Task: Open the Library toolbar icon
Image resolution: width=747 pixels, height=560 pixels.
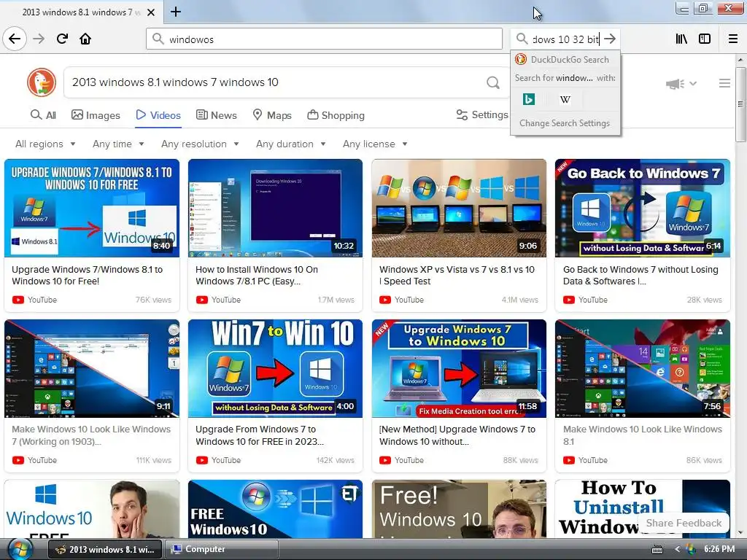Action: [x=681, y=39]
